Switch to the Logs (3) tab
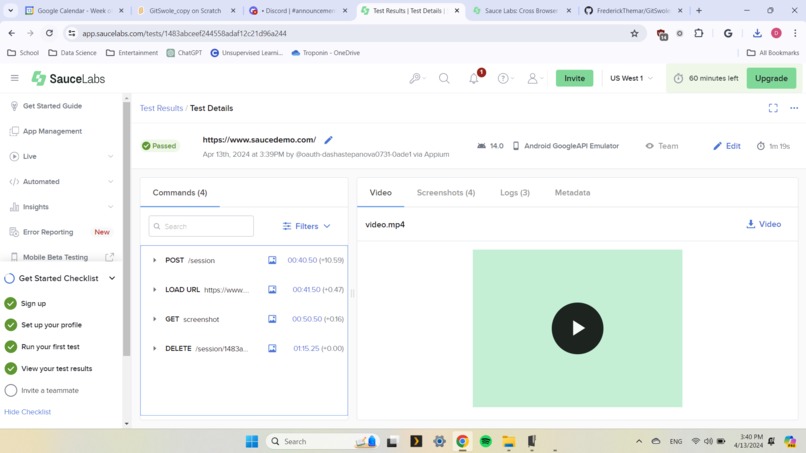 point(515,192)
